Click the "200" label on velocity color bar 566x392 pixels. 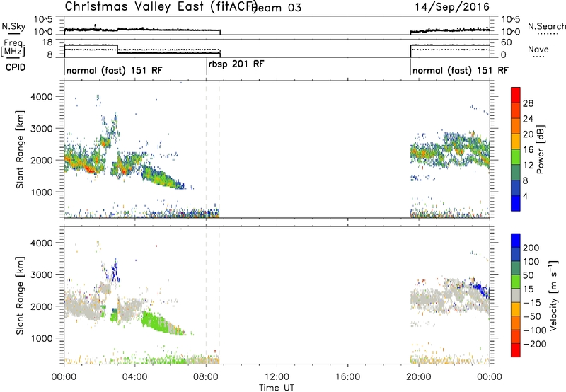pyautogui.click(x=531, y=248)
